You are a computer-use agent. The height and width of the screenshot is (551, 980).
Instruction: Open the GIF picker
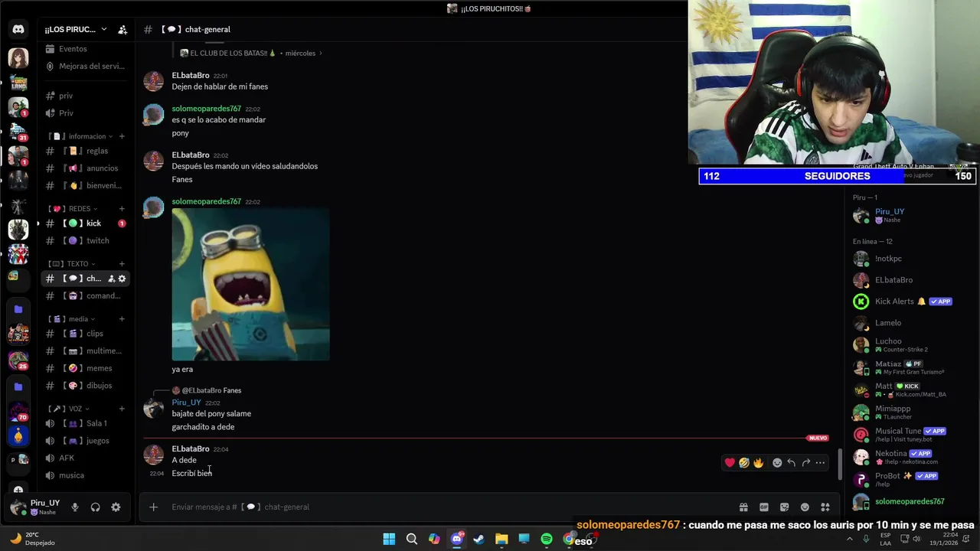(x=764, y=507)
